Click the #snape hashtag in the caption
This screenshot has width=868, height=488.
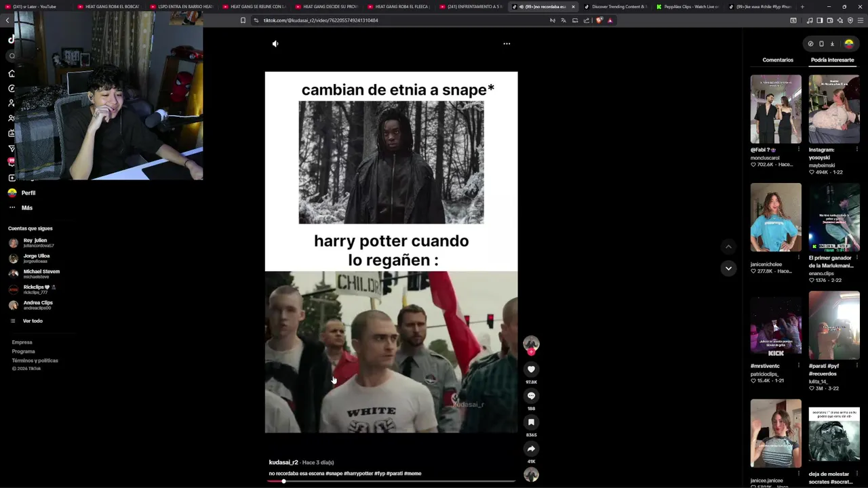tap(334, 474)
